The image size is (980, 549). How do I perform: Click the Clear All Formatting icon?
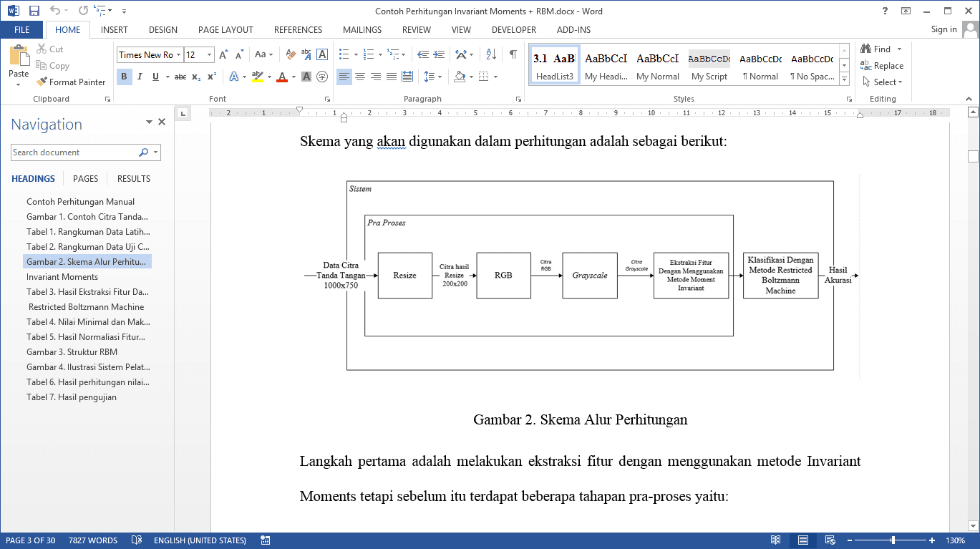click(291, 54)
